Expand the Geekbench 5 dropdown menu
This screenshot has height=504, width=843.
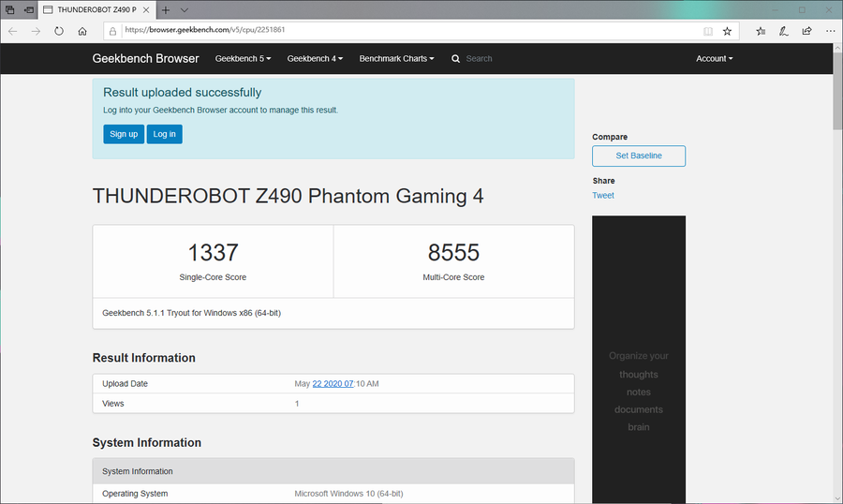pyautogui.click(x=243, y=58)
